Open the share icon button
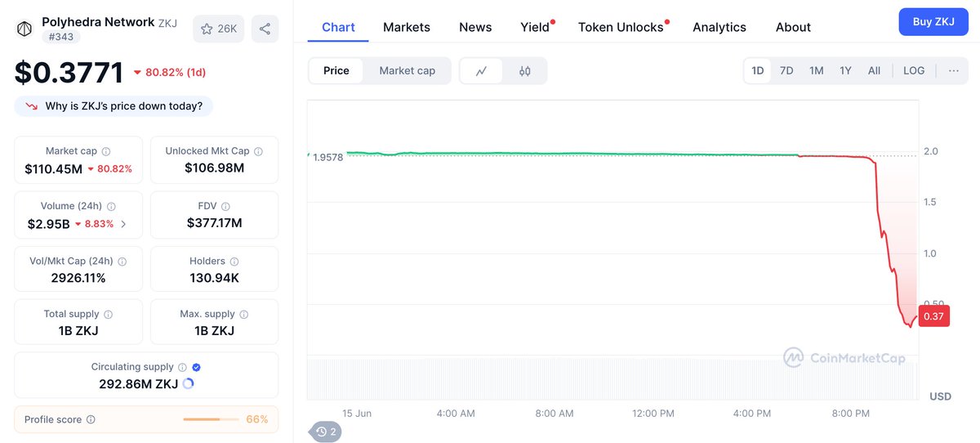980x443 pixels. [265, 29]
